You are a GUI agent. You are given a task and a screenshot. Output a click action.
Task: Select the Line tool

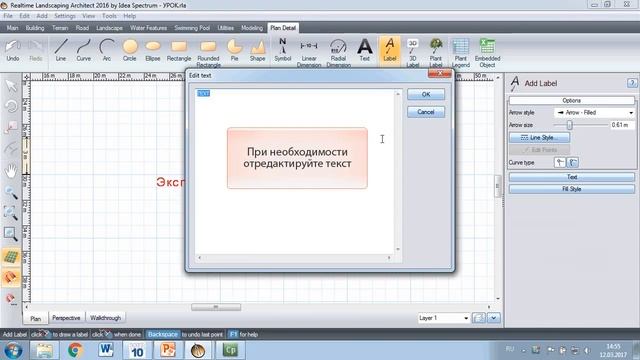pos(61,50)
